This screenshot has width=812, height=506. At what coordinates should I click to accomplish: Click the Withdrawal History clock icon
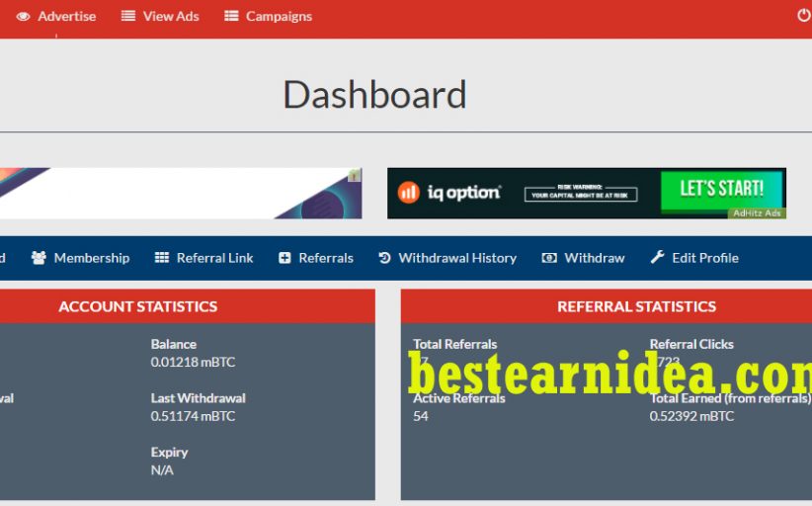coord(384,258)
